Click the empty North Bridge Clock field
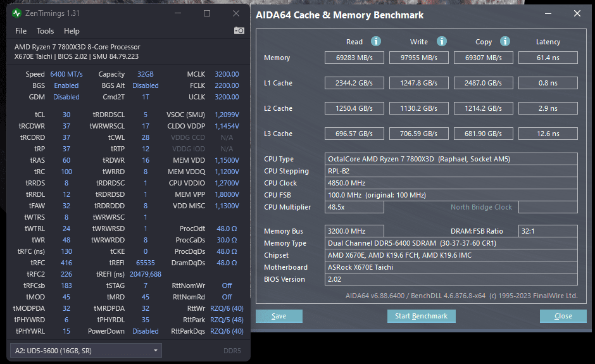 click(548, 207)
